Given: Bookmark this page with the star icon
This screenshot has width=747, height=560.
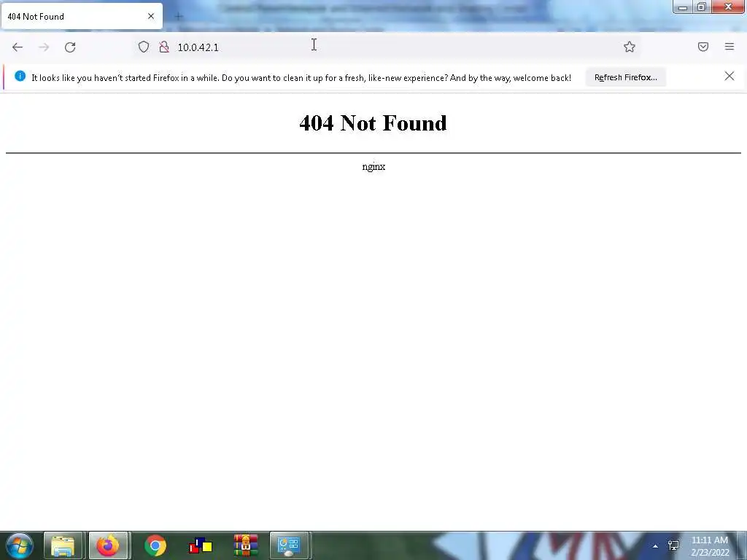Looking at the screenshot, I should click(630, 47).
